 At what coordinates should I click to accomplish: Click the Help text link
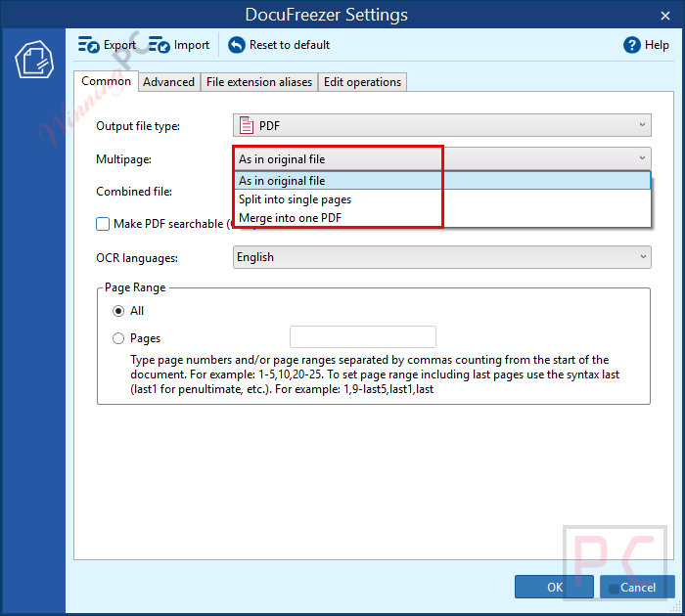pos(657,45)
